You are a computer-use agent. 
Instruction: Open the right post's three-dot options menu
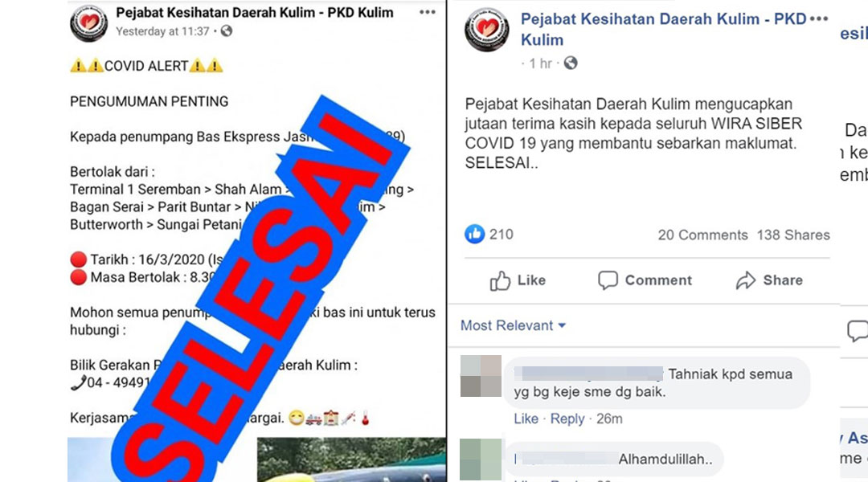[x=819, y=18]
